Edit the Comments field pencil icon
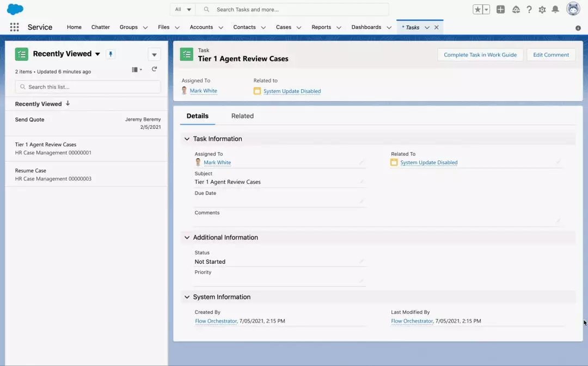The image size is (588, 366). coord(558,221)
